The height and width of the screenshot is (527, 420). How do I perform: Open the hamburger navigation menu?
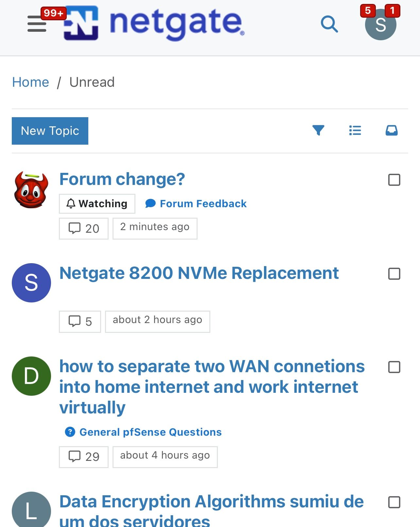coord(37,24)
